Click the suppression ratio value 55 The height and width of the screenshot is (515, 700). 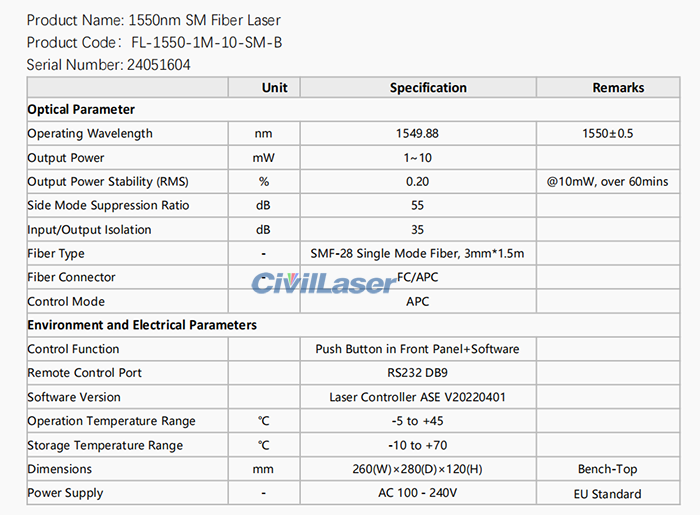[x=417, y=205]
